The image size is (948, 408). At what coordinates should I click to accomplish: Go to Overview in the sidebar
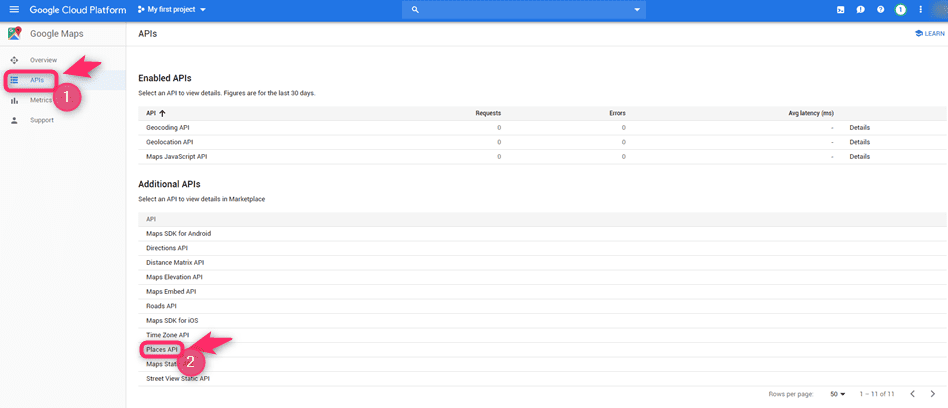point(44,60)
